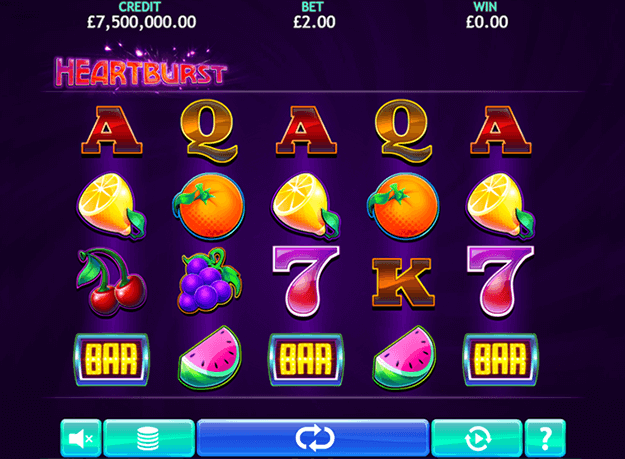This screenshot has height=459, width=625.
Task: Spin the reels with the big blue button
Action: click(313, 437)
